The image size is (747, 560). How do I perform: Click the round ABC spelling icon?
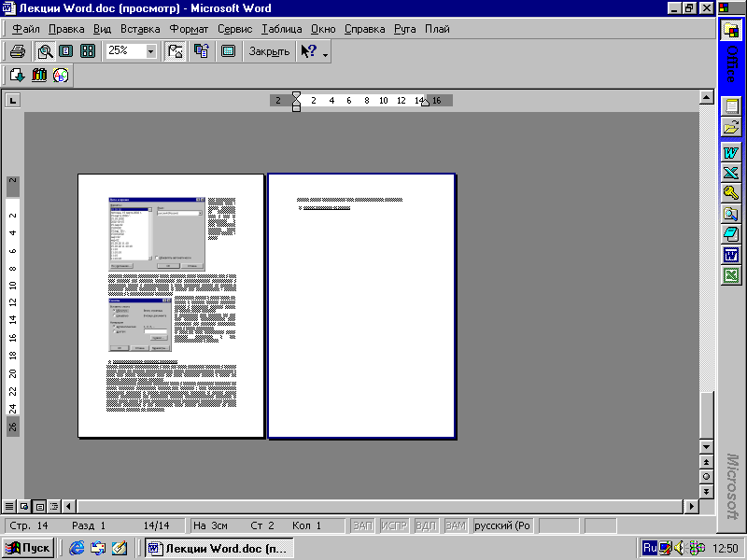point(61,76)
